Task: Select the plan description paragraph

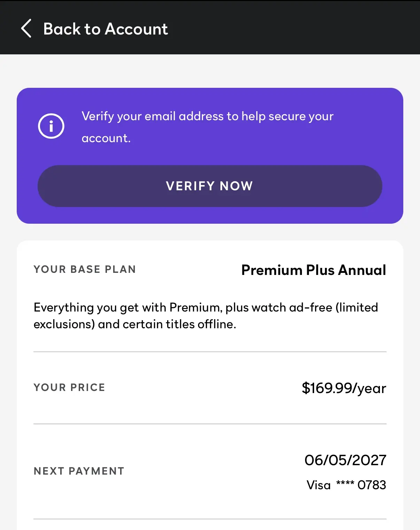Action: coord(206,316)
